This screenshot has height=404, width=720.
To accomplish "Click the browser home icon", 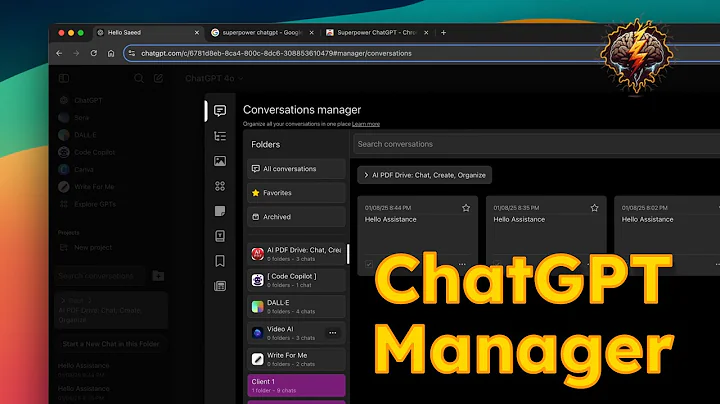I will point(111,53).
